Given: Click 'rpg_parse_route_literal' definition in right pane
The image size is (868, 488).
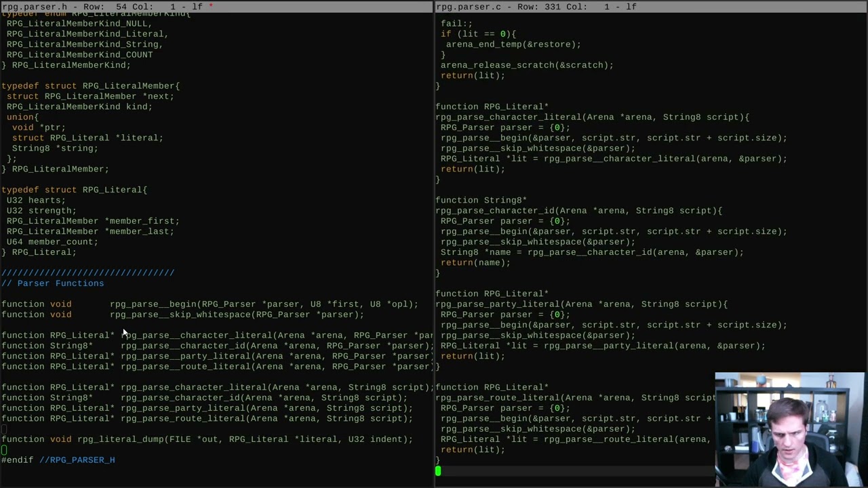Looking at the screenshot, I should [x=575, y=398].
